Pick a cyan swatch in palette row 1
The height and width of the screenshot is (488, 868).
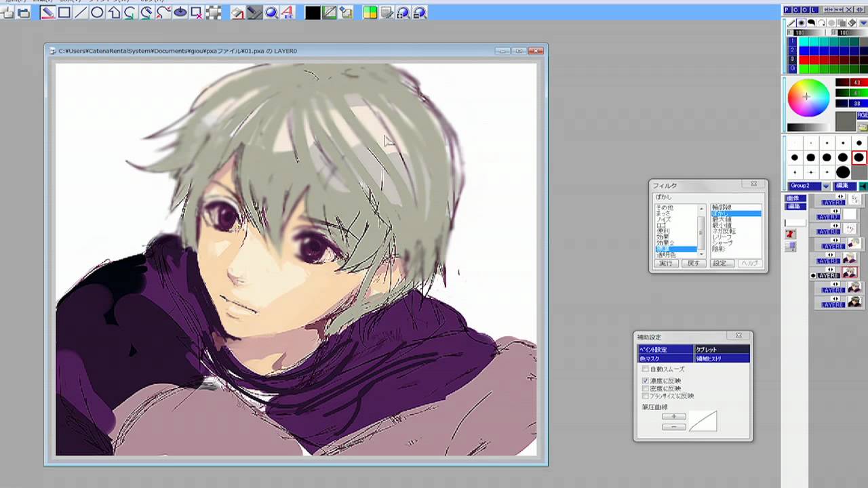click(x=804, y=41)
